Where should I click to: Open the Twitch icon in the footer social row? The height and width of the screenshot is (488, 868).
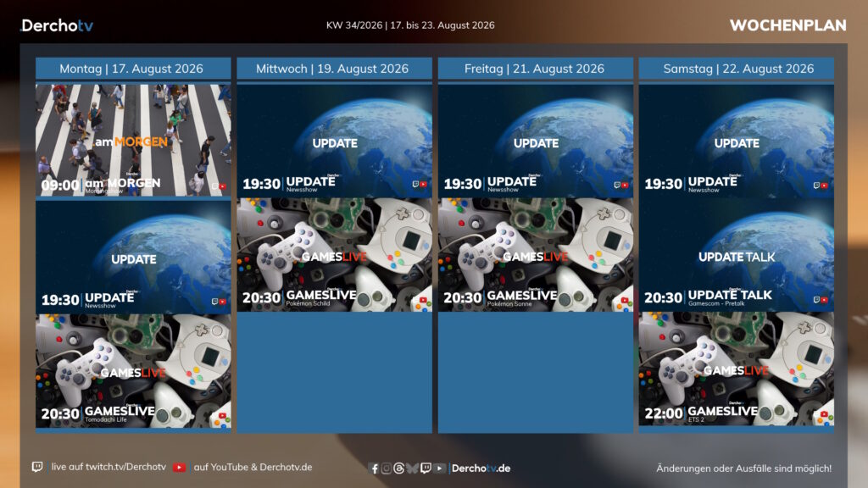pos(426,469)
